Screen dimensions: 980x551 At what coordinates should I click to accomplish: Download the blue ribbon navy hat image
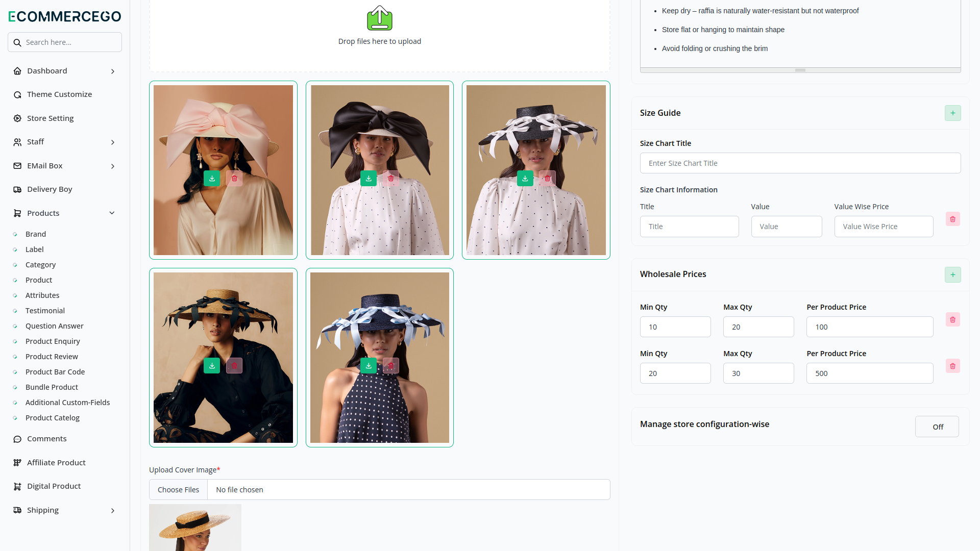click(369, 366)
